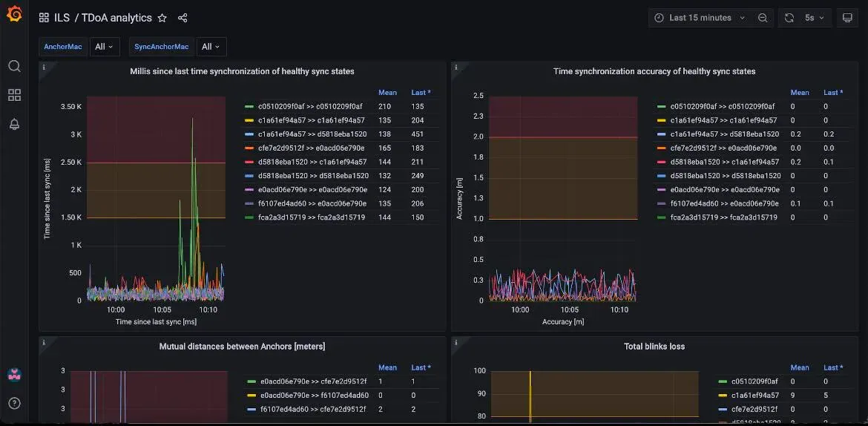This screenshot has width=868, height=426.
Task: Open the 5s refresh interval dropdown
Action: 815,18
